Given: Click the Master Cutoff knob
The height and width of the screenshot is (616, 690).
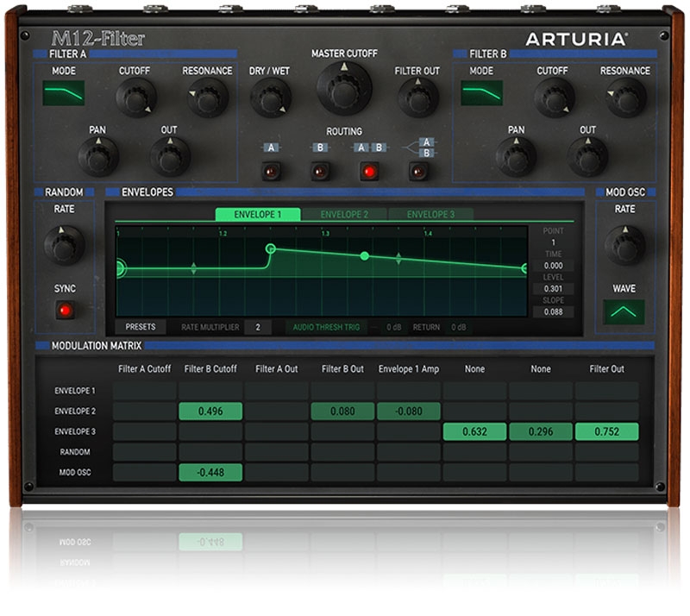Looking at the screenshot, I should pyautogui.click(x=344, y=89).
